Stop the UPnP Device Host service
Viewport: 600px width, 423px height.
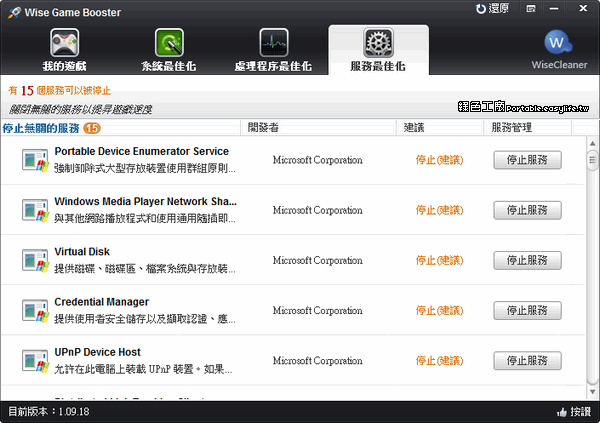pyautogui.click(x=527, y=361)
